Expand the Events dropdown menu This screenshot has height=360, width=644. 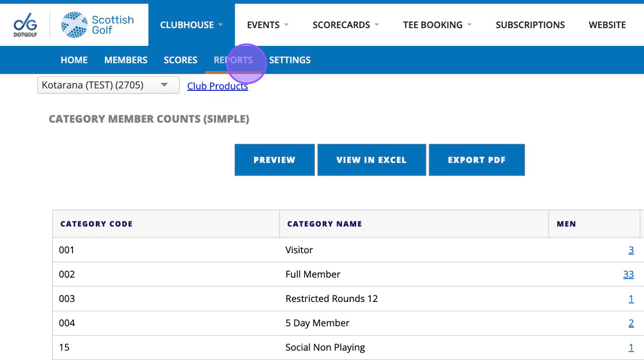268,25
